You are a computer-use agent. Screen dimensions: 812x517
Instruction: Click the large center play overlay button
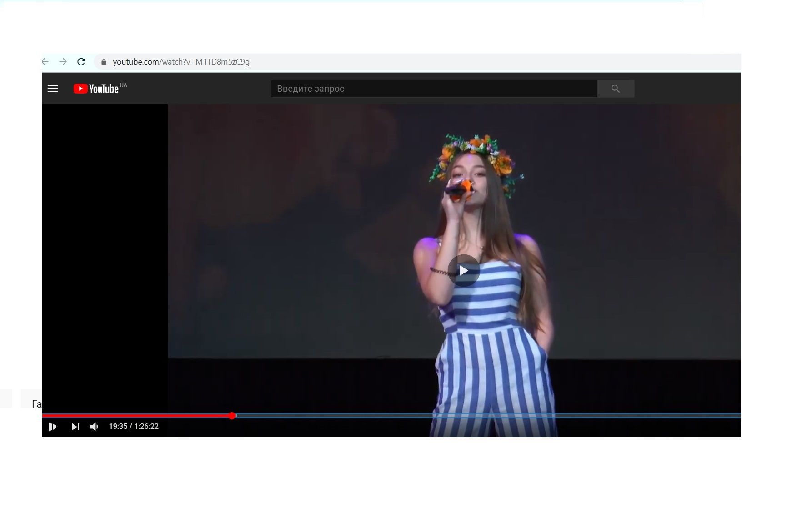pos(463,271)
